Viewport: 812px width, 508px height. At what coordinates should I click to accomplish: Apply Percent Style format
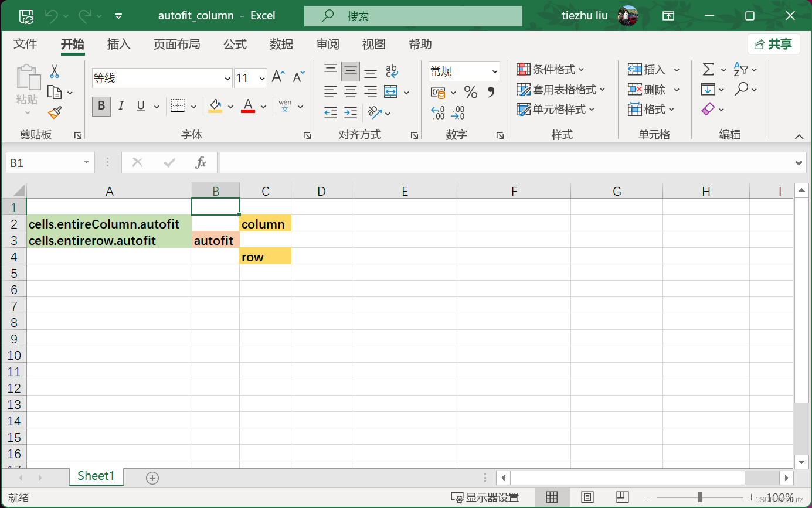pyautogui.click(x=471, y=92)
